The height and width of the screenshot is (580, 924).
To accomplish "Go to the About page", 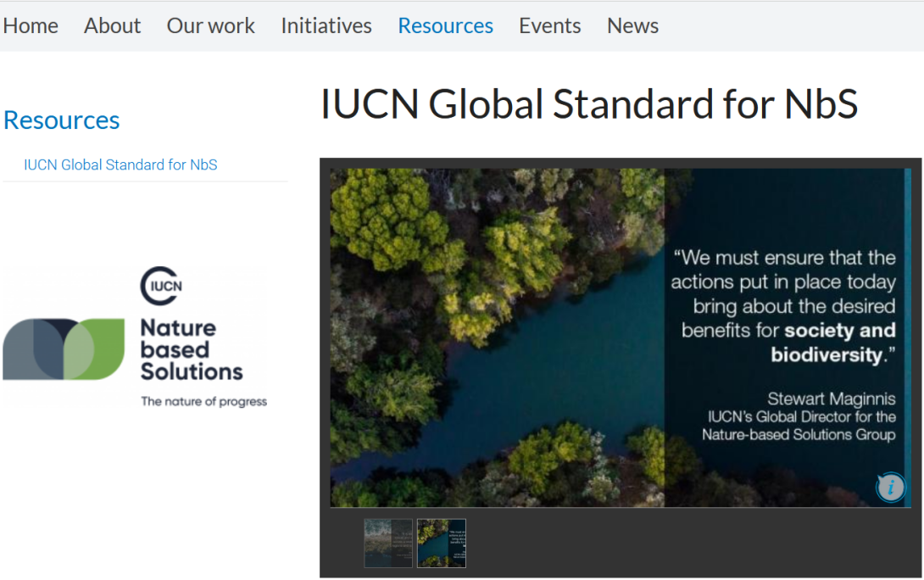I will [x=112, y=26].
